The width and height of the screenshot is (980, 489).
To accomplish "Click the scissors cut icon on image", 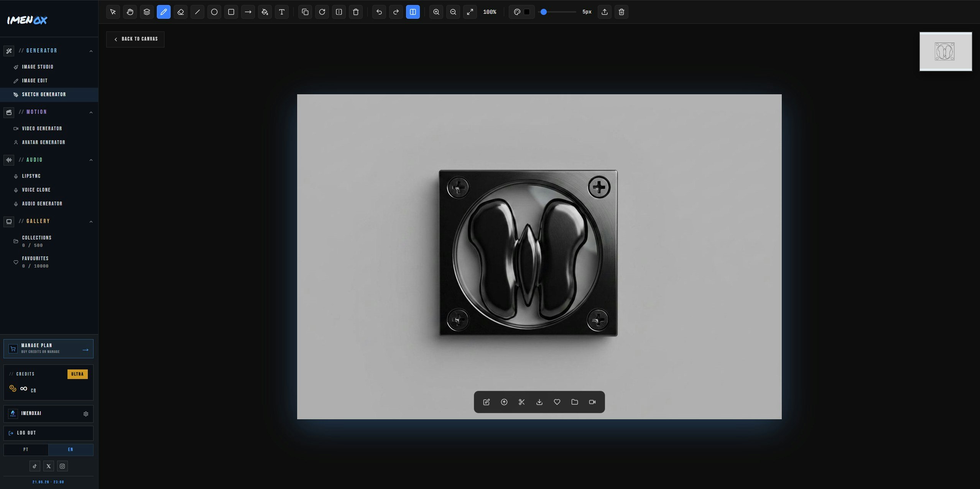I will coord(522,402).
